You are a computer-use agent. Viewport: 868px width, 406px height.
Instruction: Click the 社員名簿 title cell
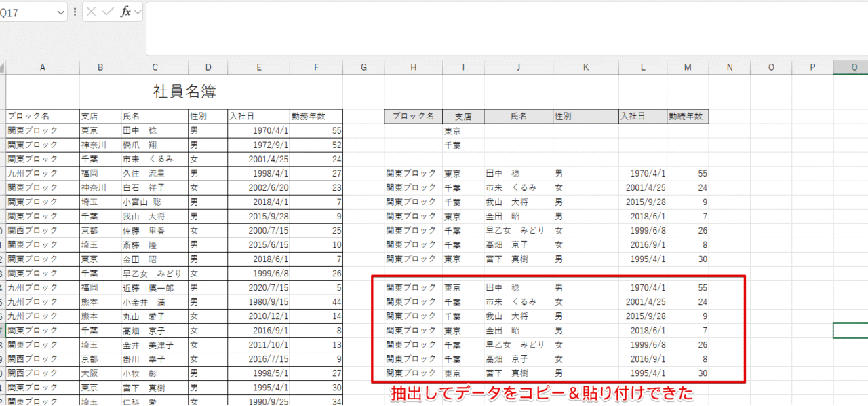tap(184, 91)
